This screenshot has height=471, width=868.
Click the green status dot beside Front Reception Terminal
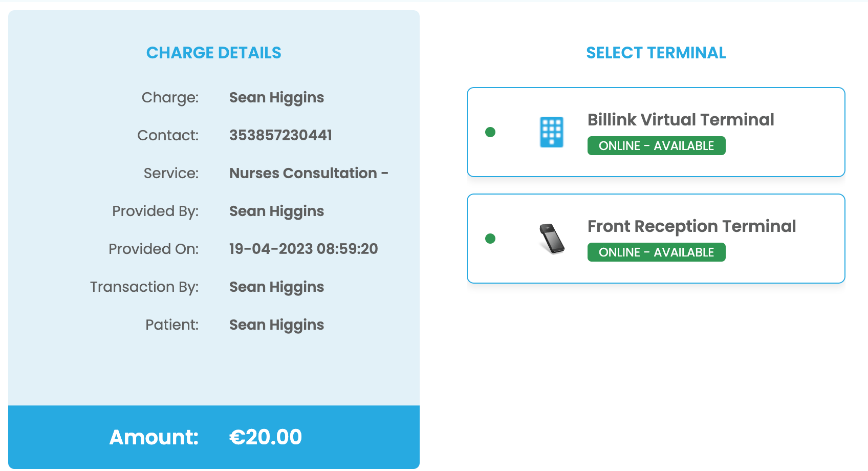tap(491, 239)
